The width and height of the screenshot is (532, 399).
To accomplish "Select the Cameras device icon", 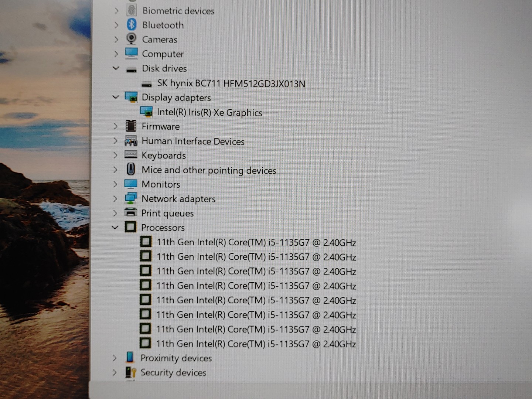I will 132,39.
